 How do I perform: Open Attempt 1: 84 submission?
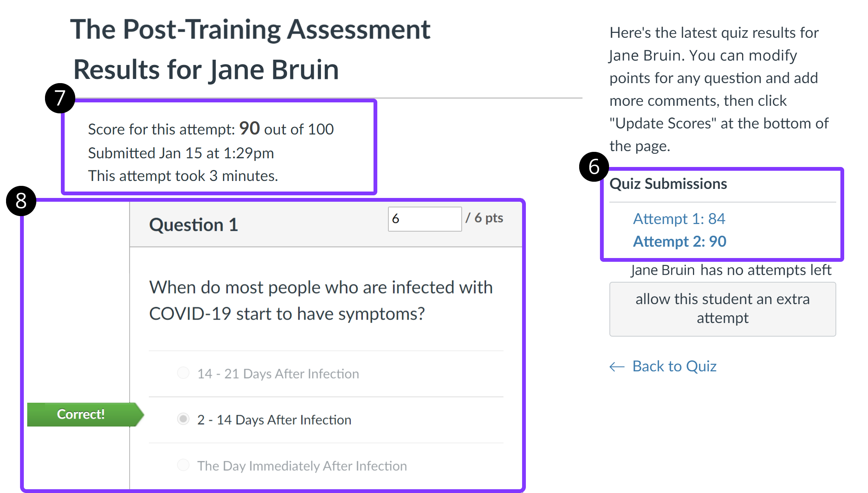(x=679, y=219)
